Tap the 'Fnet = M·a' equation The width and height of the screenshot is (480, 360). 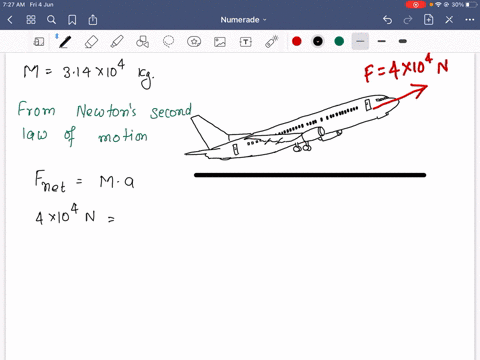(x=84, y=182)
